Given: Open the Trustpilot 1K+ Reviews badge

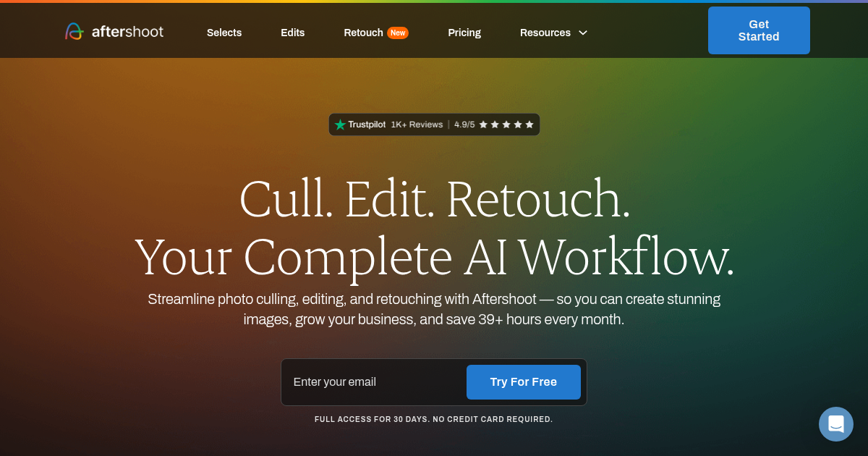Looking at the screenshot, I should pos(434,124).
